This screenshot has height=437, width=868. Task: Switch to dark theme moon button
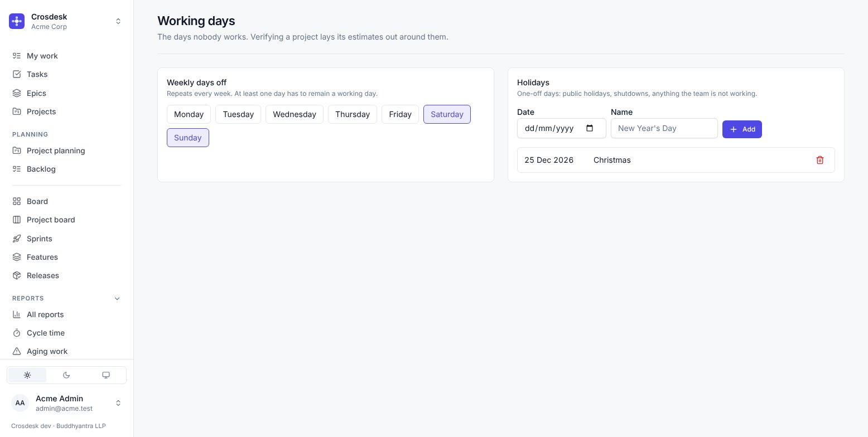click(66, 375)
